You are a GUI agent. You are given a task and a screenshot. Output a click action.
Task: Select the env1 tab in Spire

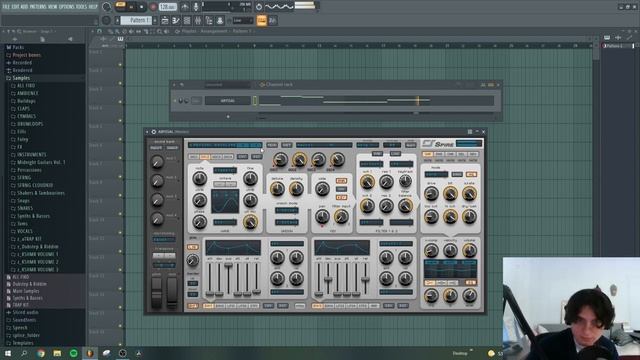(x=208, y=306)
